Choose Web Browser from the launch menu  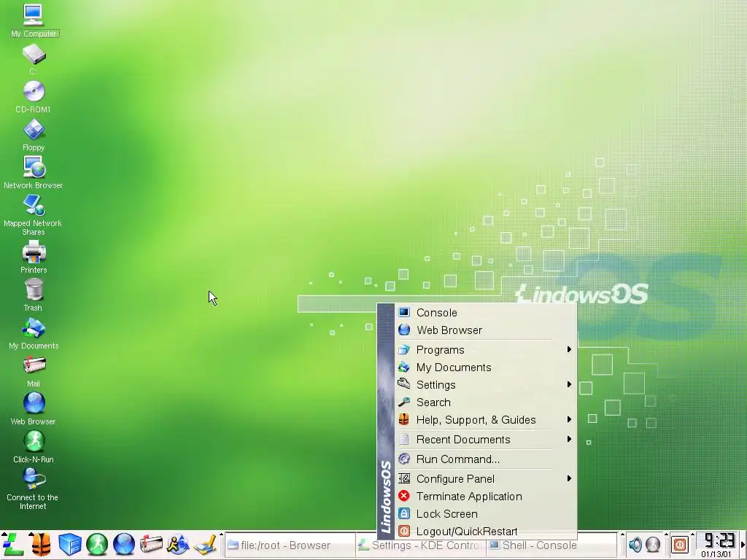[x=486, y=330]
